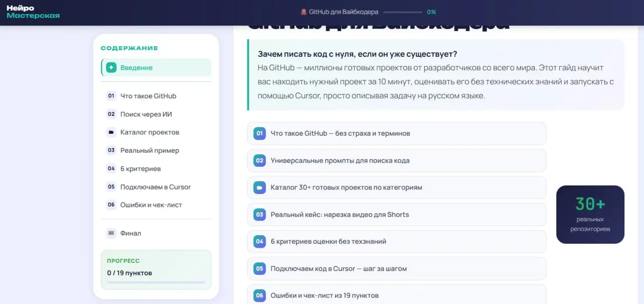This screenshot has width=644, height=304.
Task: Click the checkered flag icon beside Финал
Action: pyautogui.click(x=111, y=233)
